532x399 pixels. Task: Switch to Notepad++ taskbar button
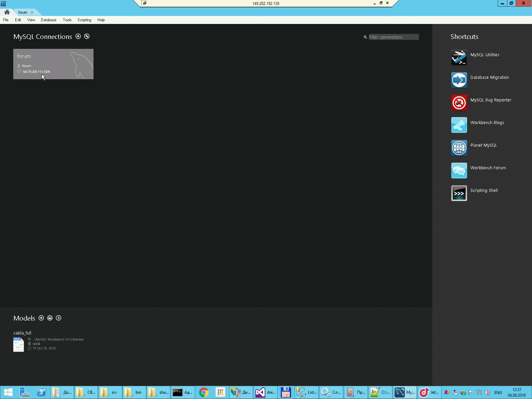[380, 393]
